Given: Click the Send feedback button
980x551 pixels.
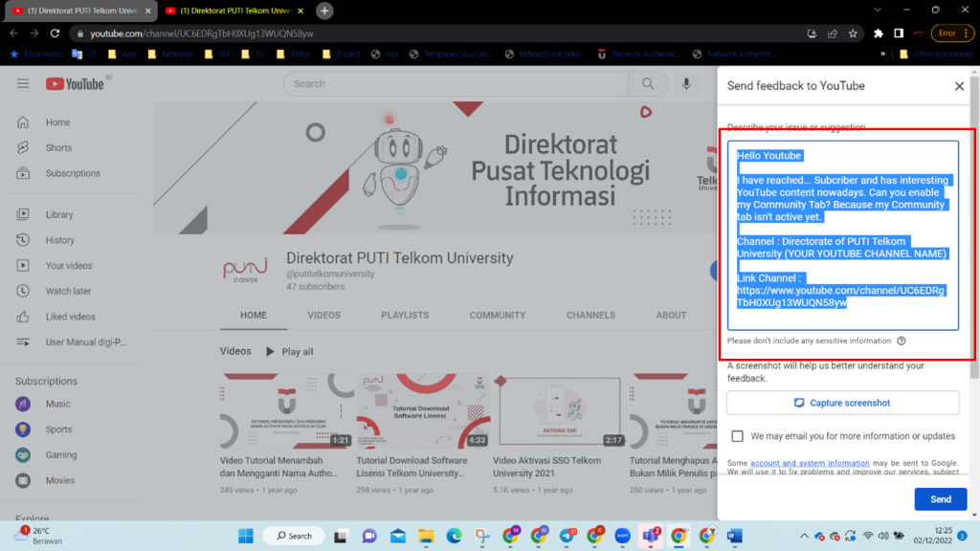Looking at the screenshot, I should [940, 499].
